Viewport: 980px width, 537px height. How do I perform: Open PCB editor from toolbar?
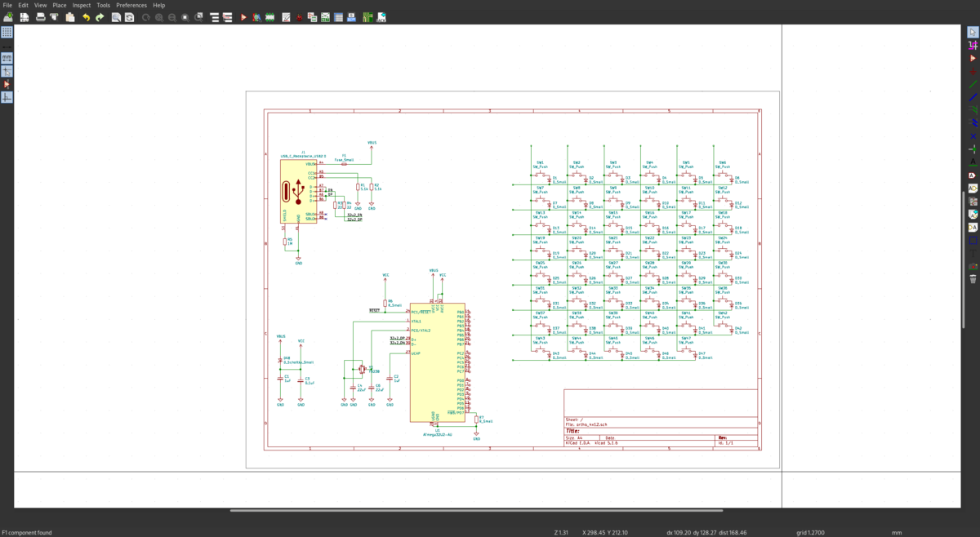point(367,16)
